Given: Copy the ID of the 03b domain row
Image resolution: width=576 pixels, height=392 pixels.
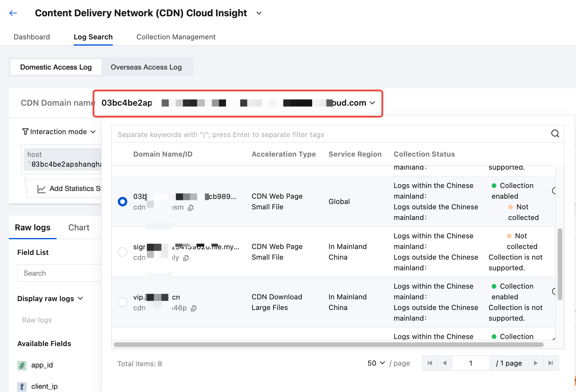Looking at the screenshot, I should click(191, 208).
